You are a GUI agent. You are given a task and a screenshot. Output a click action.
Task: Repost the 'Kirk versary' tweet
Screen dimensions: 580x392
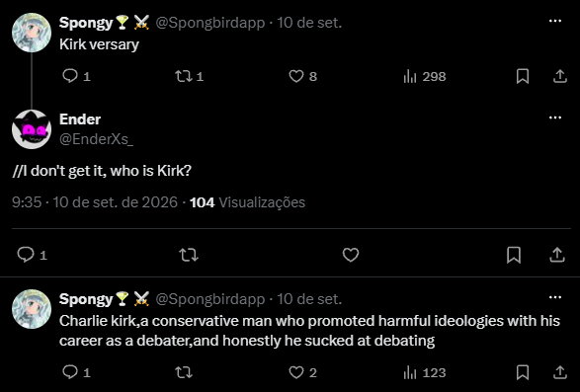coord(189,77)
